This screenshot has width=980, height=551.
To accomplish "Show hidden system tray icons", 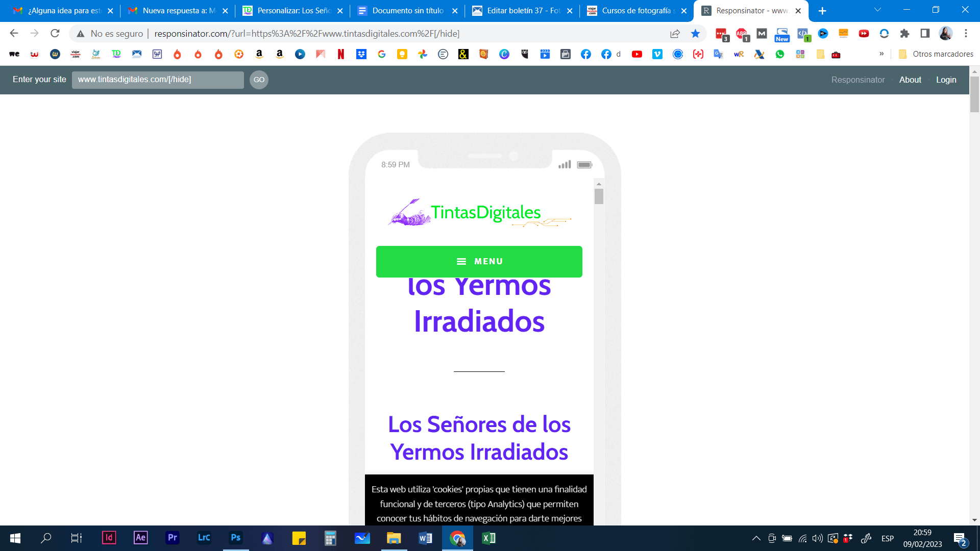I will pyautogui.click(x=756, y=538).
